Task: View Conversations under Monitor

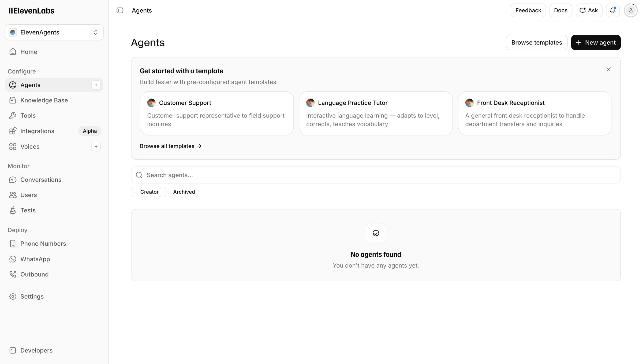Action: 54,180
